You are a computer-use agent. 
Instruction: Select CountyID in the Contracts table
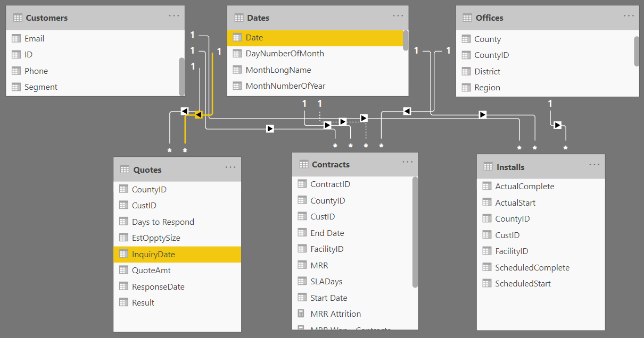coord(352,200)
